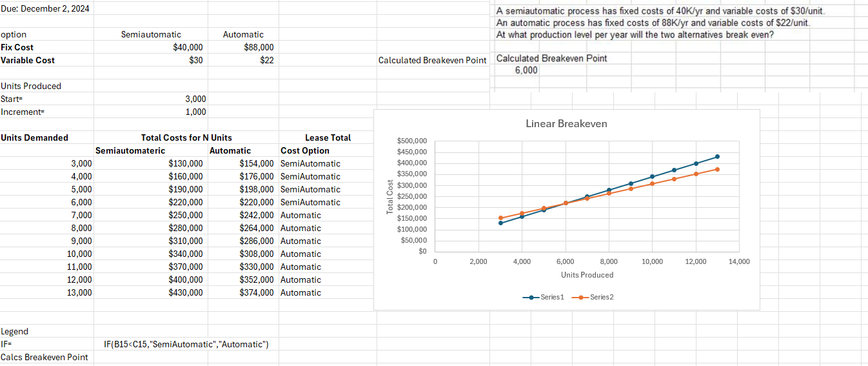Click the $310,000 semiautomatic cost cell
This screenshot has width=868, height=366.
pos(185,241)
